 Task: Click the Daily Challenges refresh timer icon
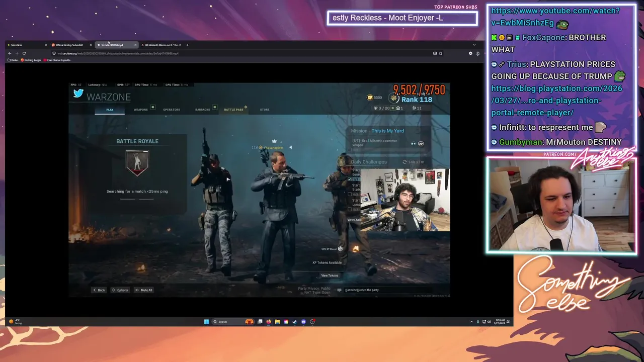tap(405, 162)
